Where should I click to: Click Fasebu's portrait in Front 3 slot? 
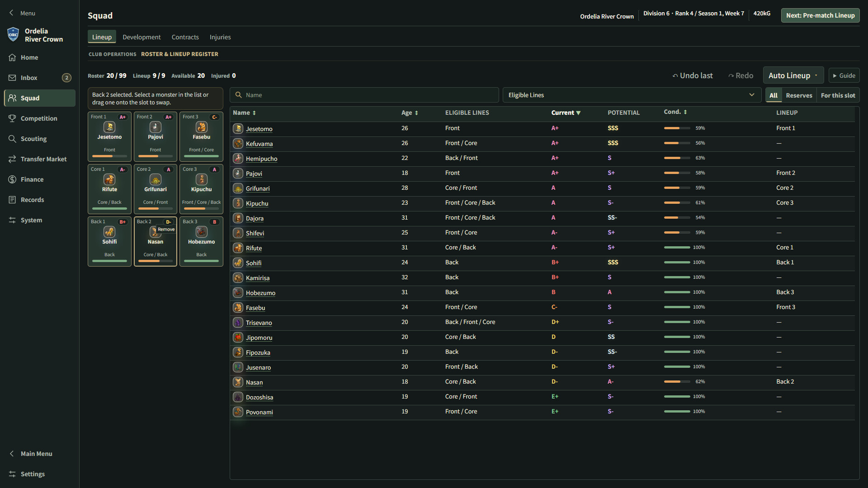(x=201, y=127)
